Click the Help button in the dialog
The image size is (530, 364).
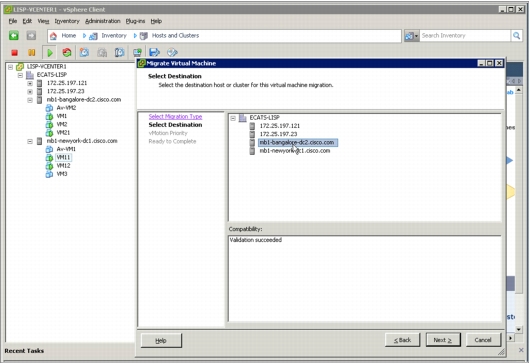point(161,340)
